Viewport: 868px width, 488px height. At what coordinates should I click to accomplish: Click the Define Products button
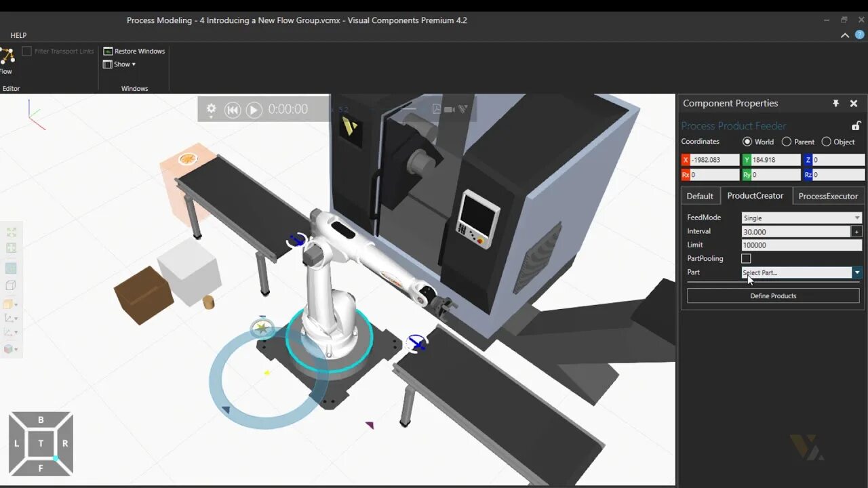point(773,296)
